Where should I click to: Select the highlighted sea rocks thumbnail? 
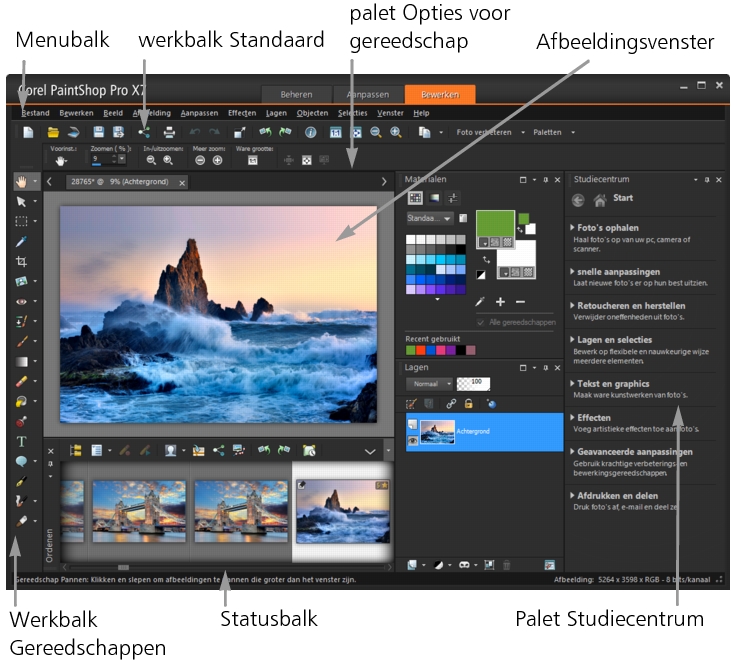(x=343, y=512)
